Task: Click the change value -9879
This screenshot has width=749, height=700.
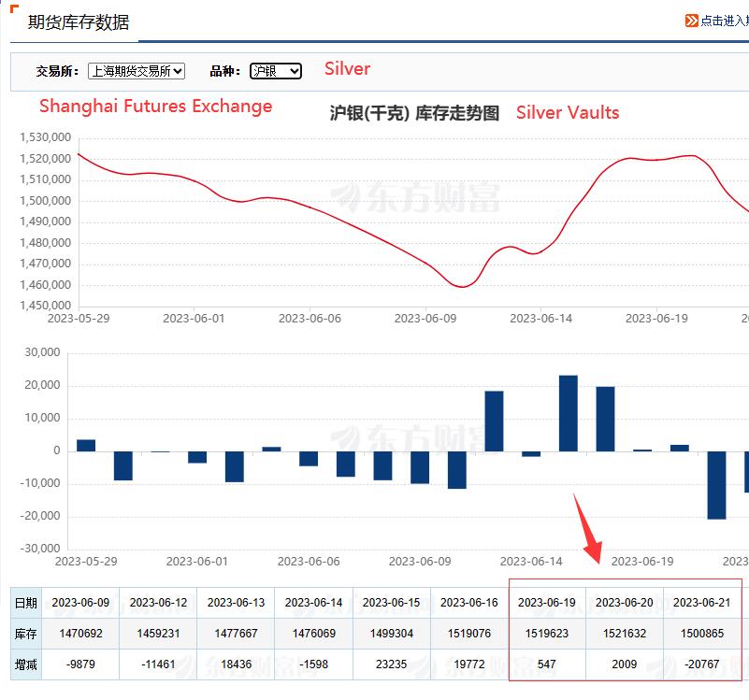Action: 80,664
